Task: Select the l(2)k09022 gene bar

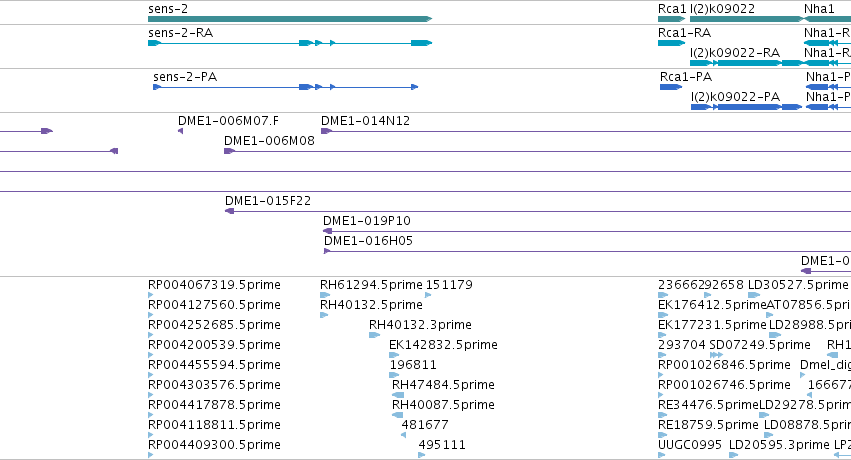Action: point(746,19)
